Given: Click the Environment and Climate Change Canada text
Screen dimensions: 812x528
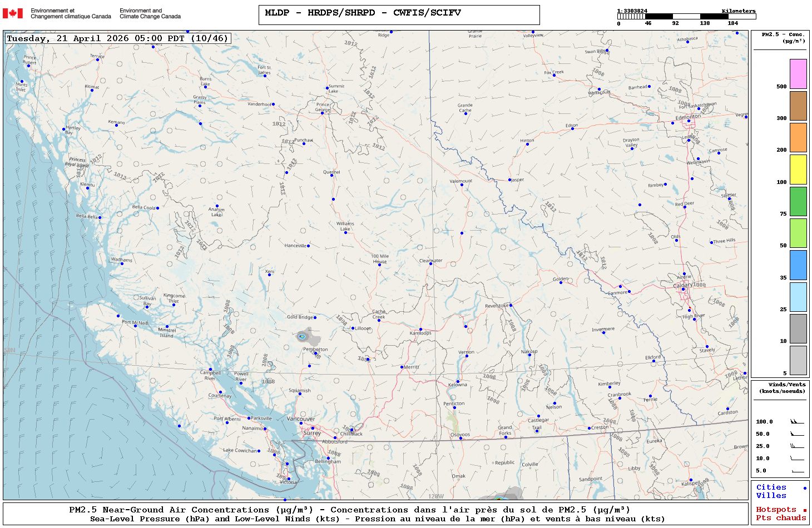Looking at the screenshot, I should [150, 13].
